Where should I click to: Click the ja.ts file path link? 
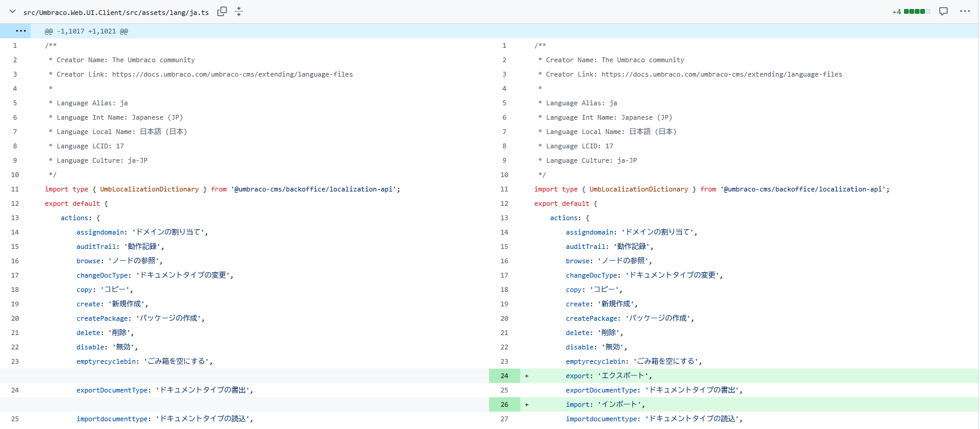[116, 13]
